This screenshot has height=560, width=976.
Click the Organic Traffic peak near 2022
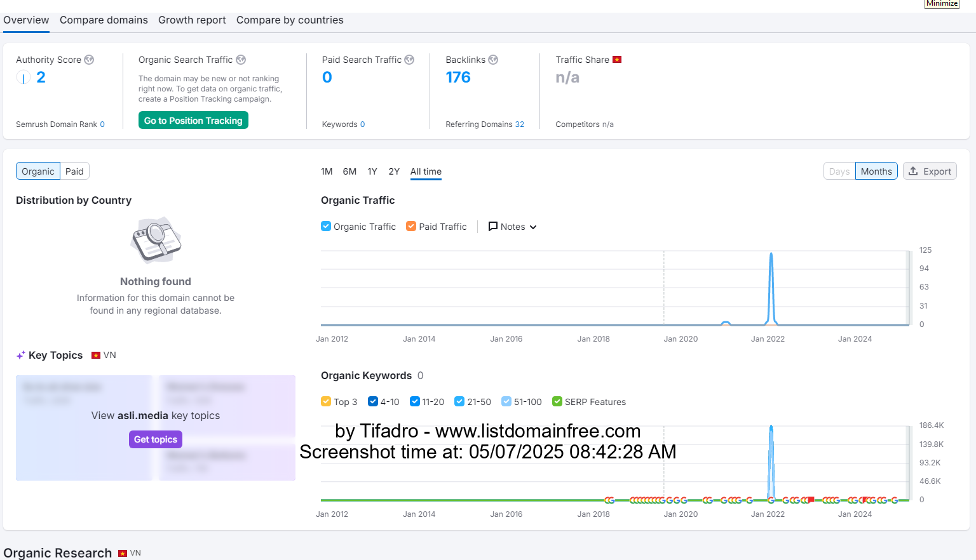pos(771,255)
